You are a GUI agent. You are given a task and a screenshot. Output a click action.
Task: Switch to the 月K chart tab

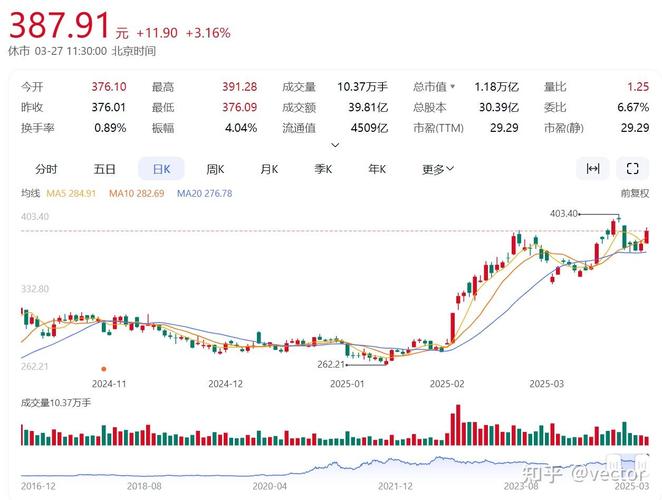point(268,169)
